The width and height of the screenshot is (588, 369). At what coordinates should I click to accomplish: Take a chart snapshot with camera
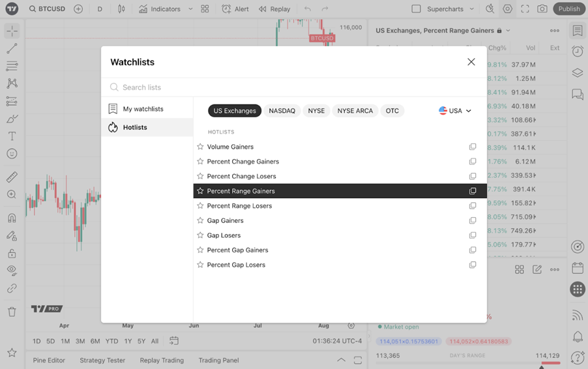pyautogui.click(x=542, y=9)
